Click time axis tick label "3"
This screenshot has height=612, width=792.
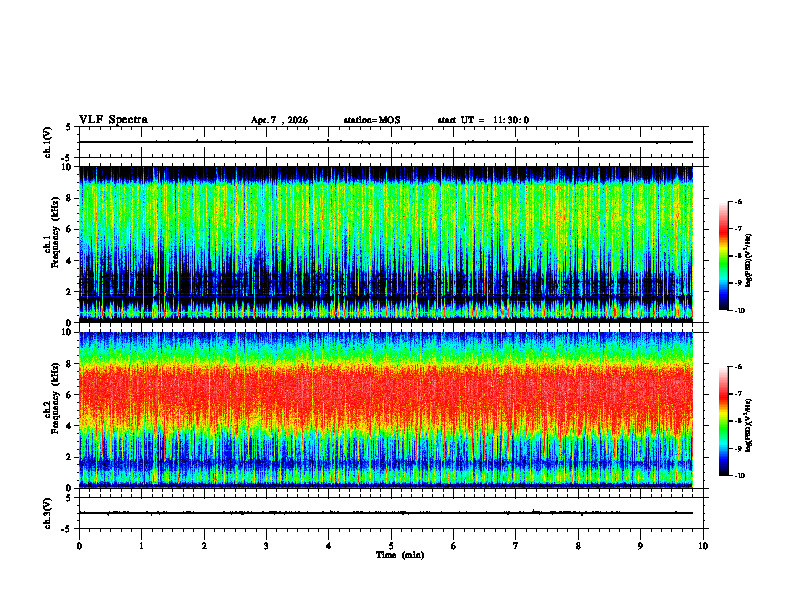266,546
